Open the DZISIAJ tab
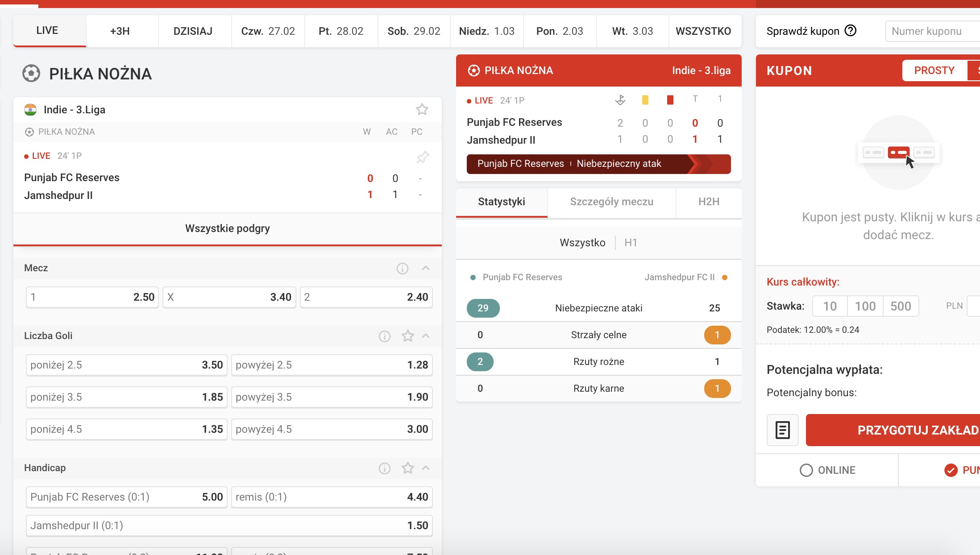 tap(195, 31)
